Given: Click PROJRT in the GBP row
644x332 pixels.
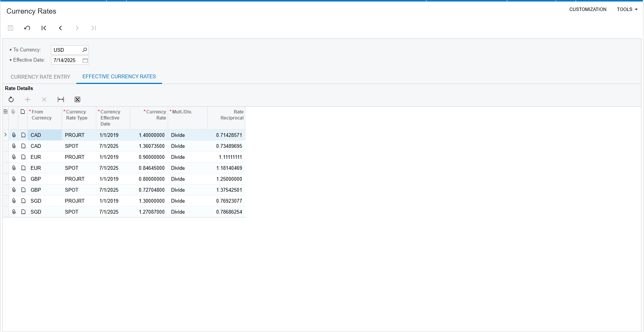Looking at the screenshot, I should [x=75, y=179].
